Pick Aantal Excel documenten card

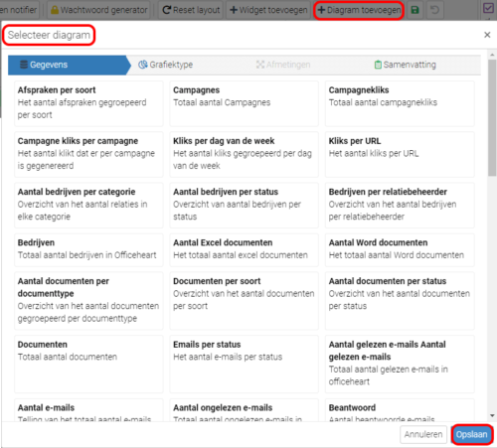[x=244, y=249]
